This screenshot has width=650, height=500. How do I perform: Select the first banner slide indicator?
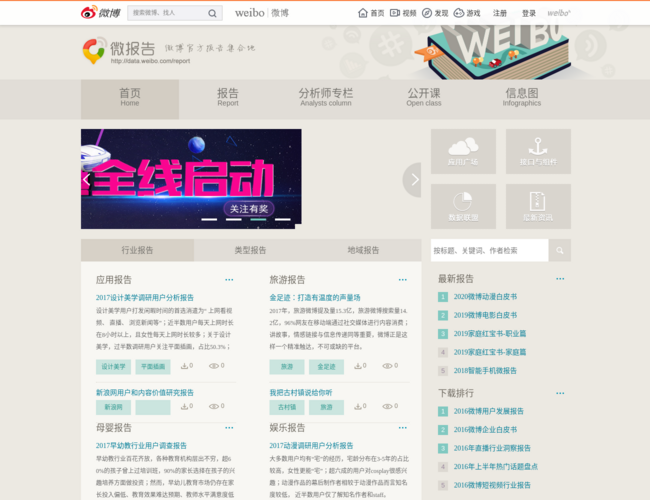[209, 219]
